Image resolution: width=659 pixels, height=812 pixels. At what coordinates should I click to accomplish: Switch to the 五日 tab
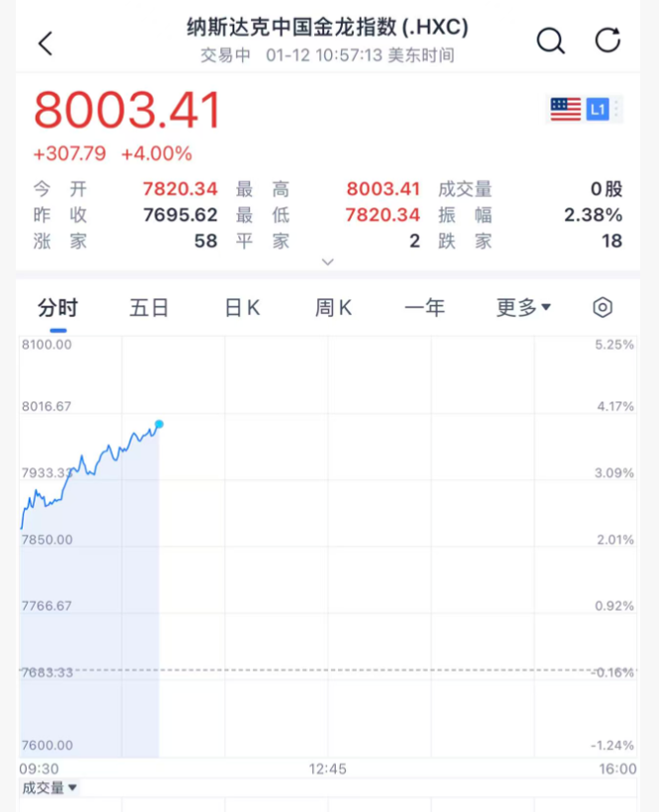pos(149,307)
